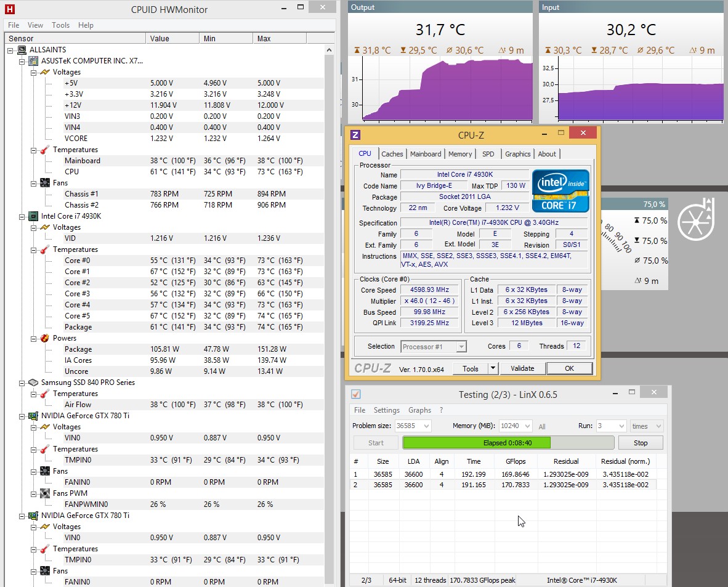Click the first GTX 780 Ti Voltages icon

(x=44, y=427)
